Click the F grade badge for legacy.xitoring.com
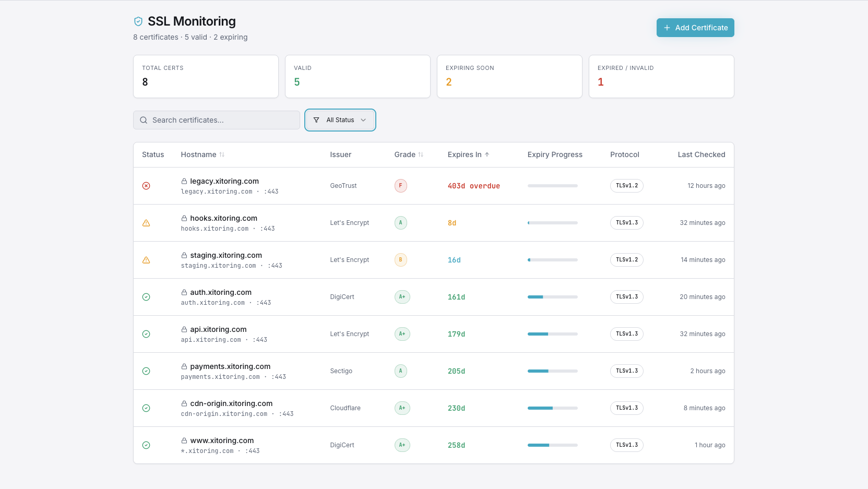Image resolution: width=868 pixels, height=489 pixels. pyautogui.click(x=400, y=186)
